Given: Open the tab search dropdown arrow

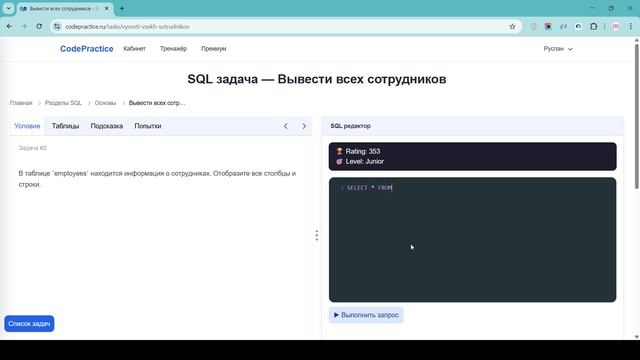Looking at the screenshot, I should [9, 8].
